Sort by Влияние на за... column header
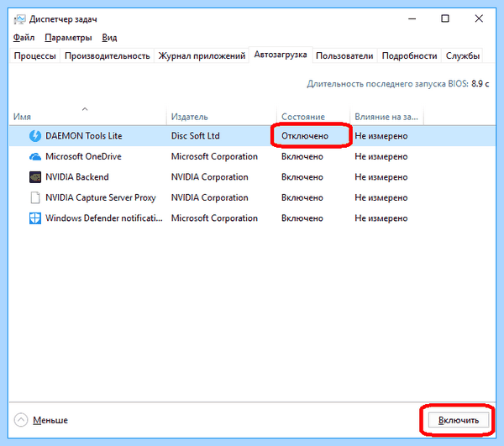504x446 pixels. point(386,117)
